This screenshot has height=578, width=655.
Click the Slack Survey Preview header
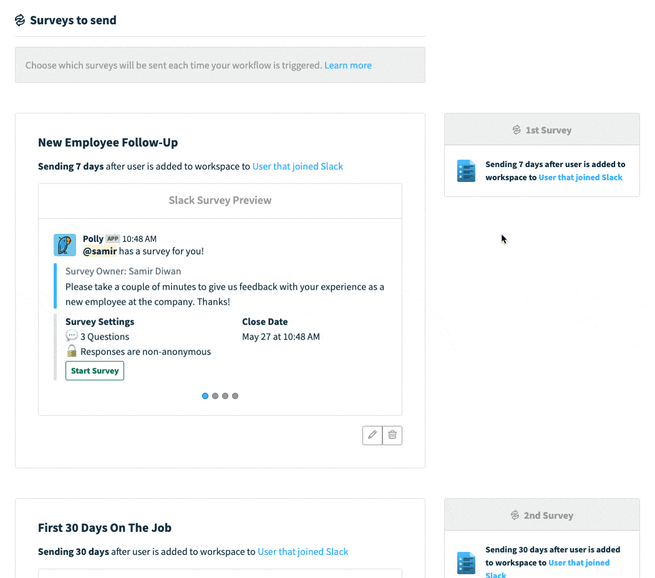point(220,200)
